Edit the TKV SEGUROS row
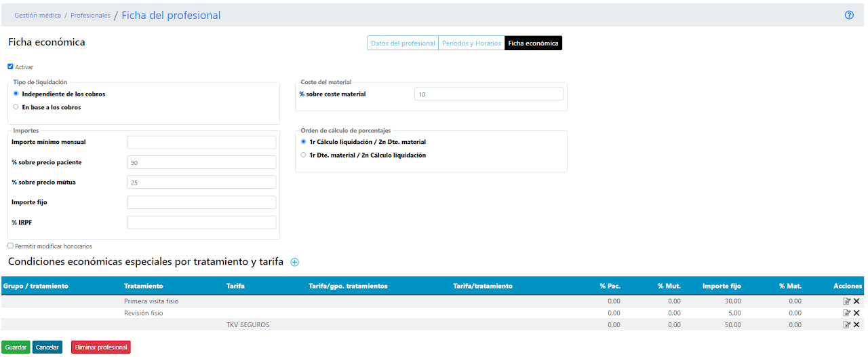Screen dimensions: 868x357 (846, 324)
